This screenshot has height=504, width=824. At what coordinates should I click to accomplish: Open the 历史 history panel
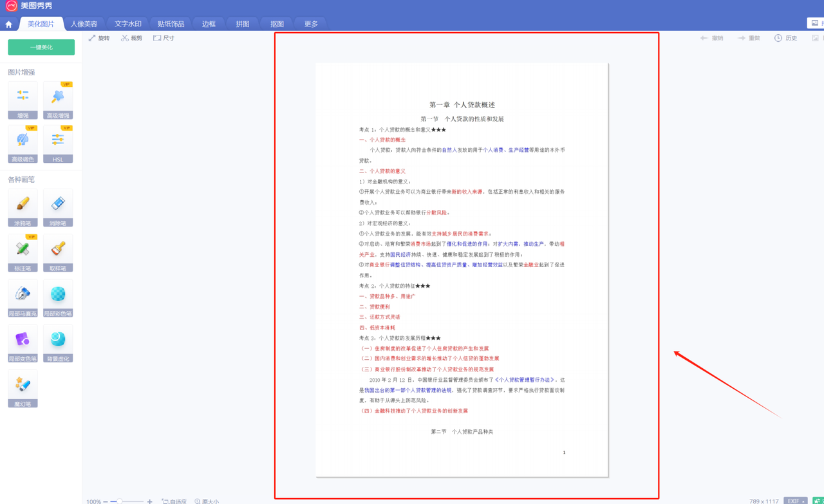pyautogui.click(x=786, y=38)
